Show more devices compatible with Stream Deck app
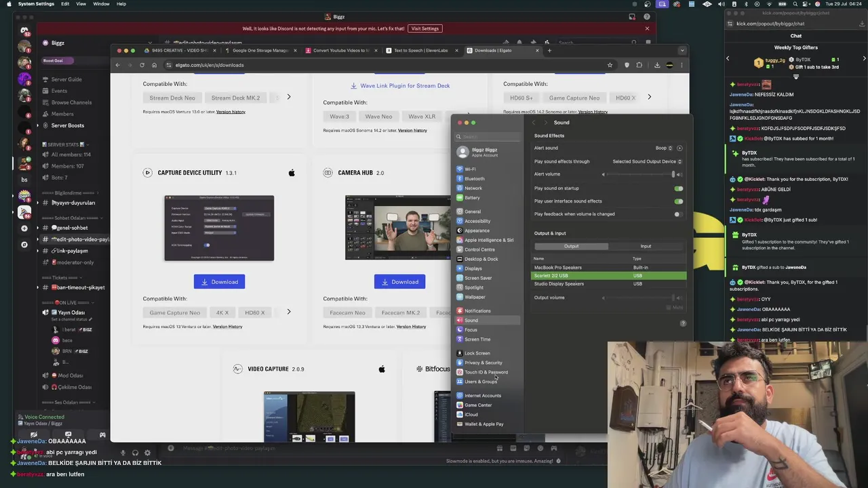 click(x=289, y=97)
